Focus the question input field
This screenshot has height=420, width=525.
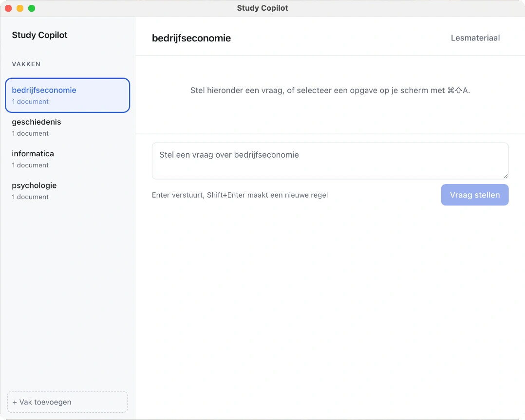(330, 161)
